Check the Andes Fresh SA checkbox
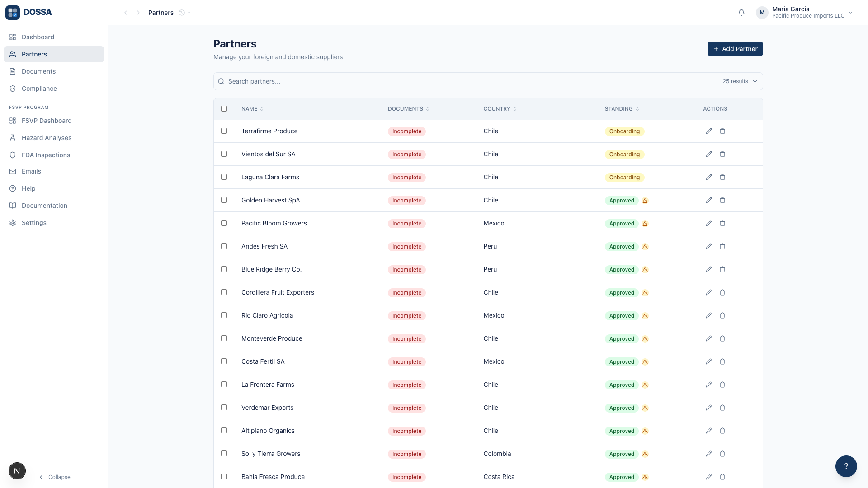The image size is (868, 488). tap(224, 246)
